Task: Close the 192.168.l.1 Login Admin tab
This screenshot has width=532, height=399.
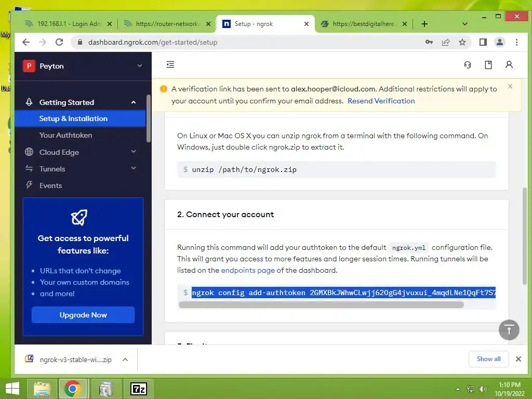Action: click(x=109, y=24)
